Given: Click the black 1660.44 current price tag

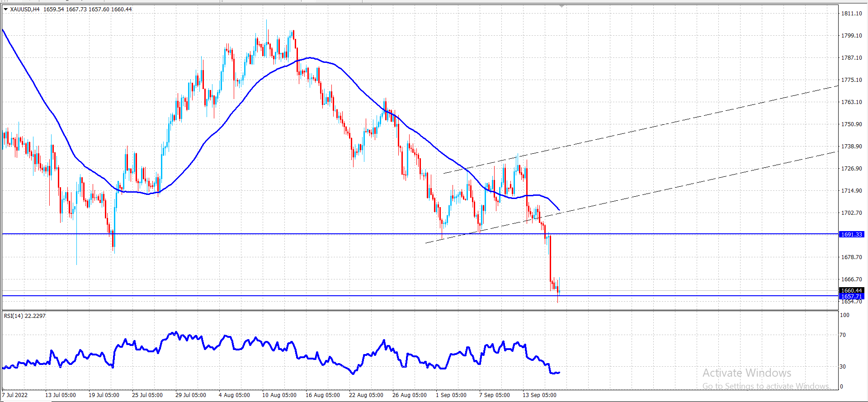Looking at the screenshot, I should 852,290.
